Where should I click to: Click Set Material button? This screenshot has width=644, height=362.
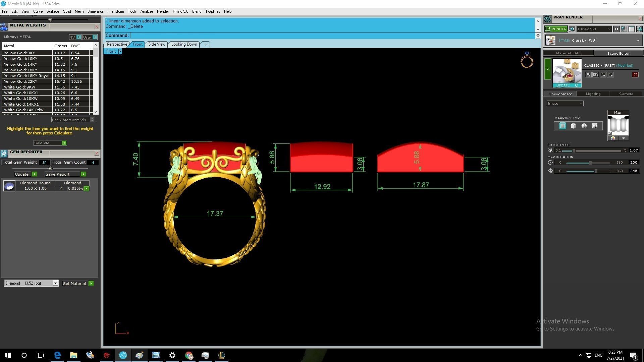coord(78,284)
